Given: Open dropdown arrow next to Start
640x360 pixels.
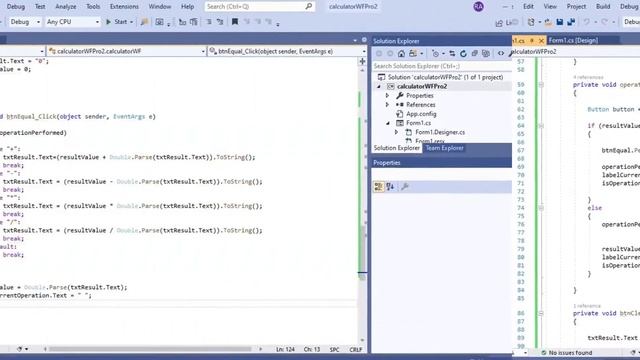Looking at the screenshot, I should [131, 22].
